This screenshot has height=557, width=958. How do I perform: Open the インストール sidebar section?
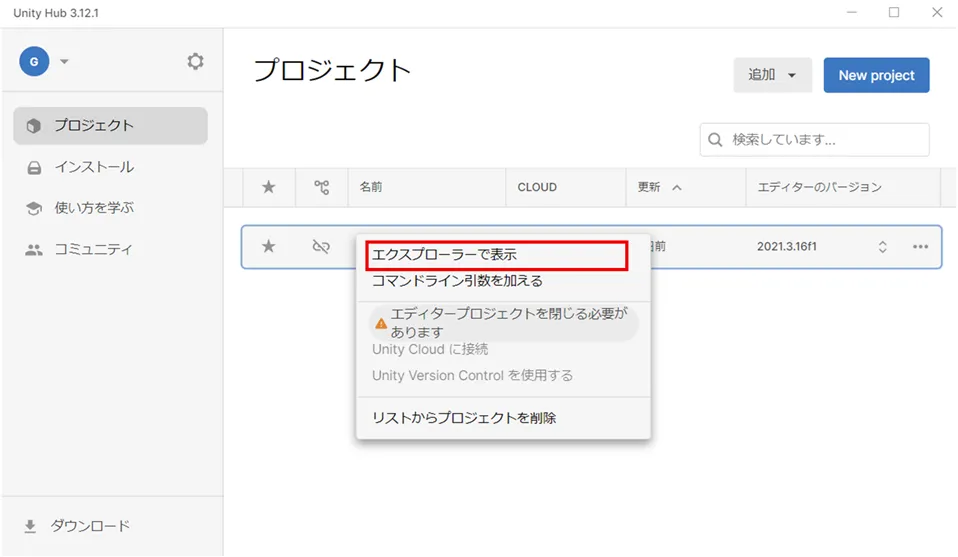pos(94,167)
